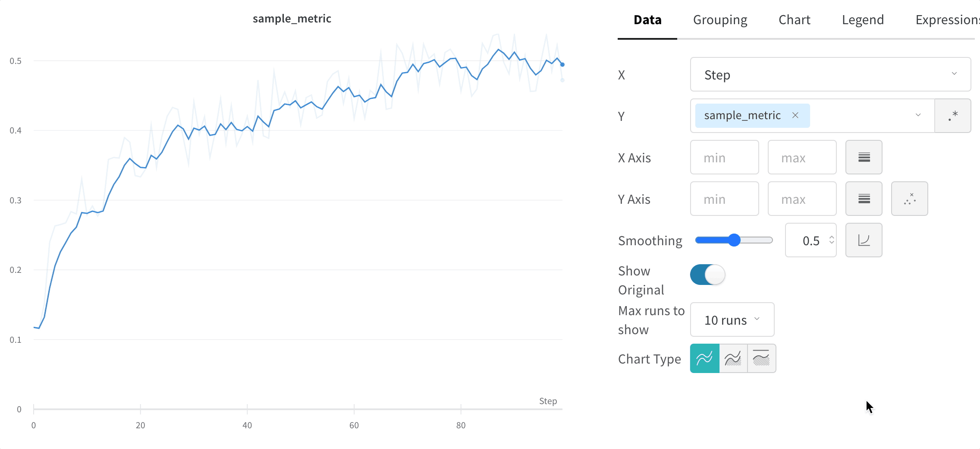
Task: Expand the Y metric dropdown arrow
Action: coord(918,115)
